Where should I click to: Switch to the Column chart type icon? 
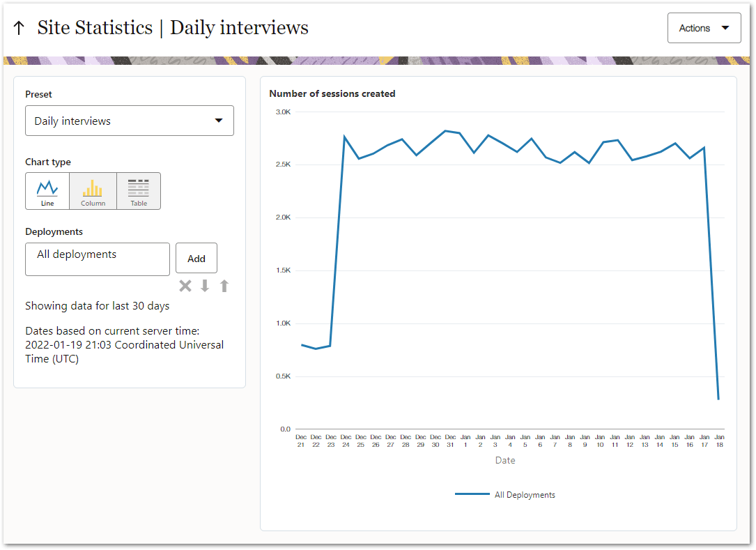[x=93, y=190]
